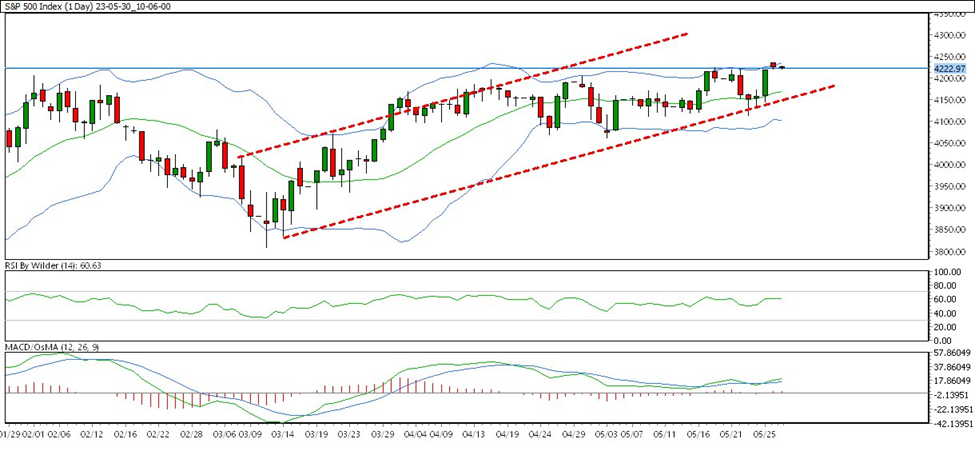Image resolution: width=975 pixels, height=455 pixels.
Task: Click the 02/06 date label
Action: pos(58,435)
